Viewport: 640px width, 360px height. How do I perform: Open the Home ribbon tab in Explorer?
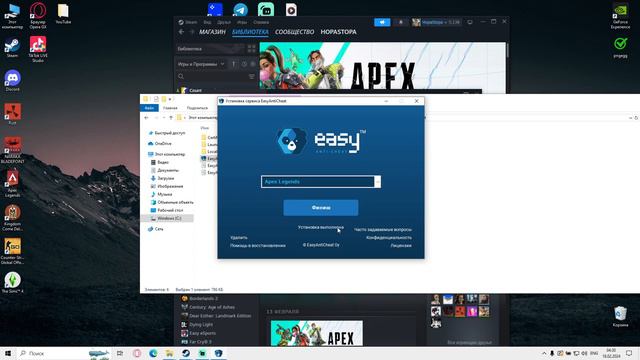(x=170, y=108)
